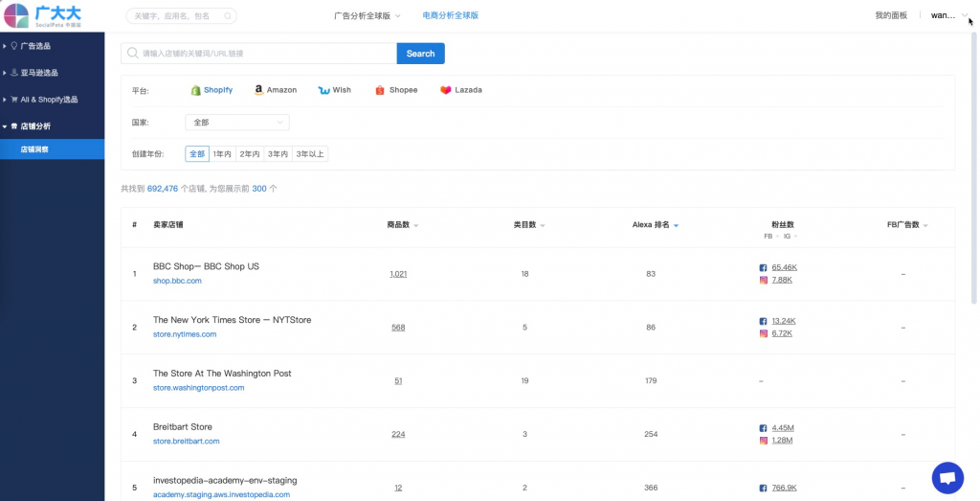Click Instagram icon in NYTStore row
This screenshot has height=501, width=980.
763,333
